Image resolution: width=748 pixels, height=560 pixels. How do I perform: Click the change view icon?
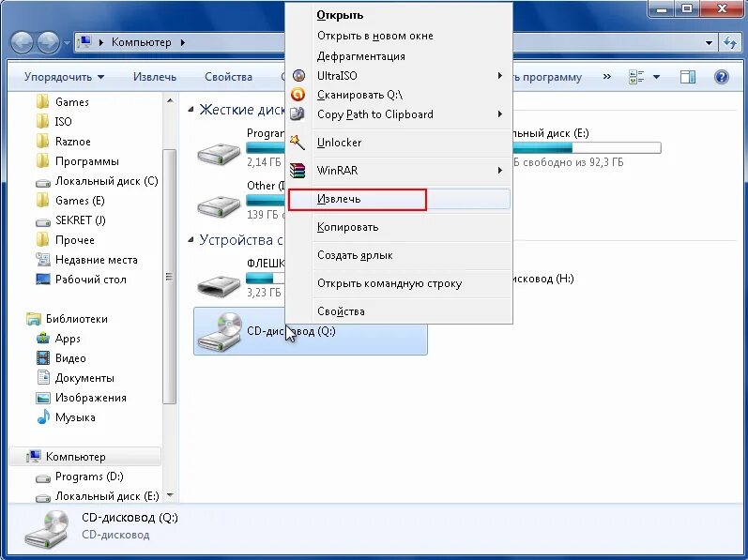click(x=636, y=77)
